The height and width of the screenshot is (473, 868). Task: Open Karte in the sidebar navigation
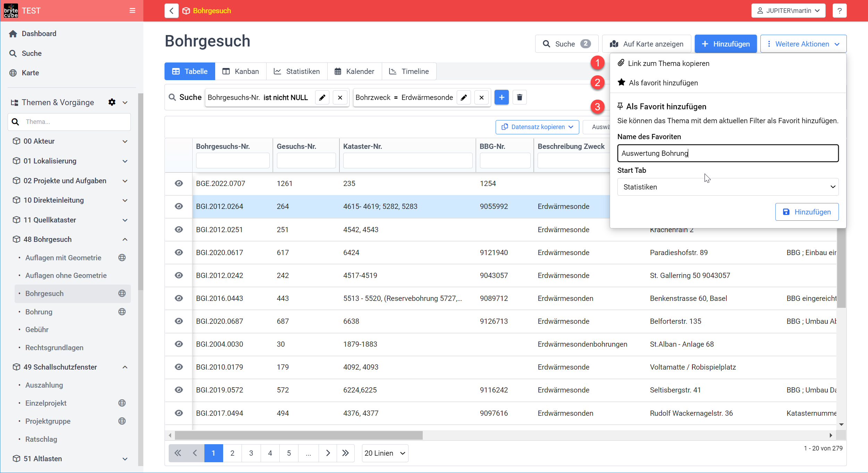(30, 73)
